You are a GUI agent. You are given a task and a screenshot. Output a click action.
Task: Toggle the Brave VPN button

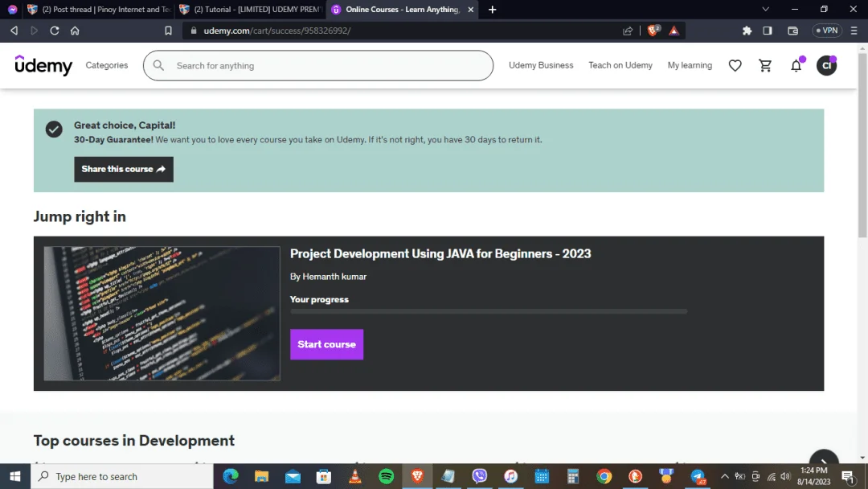click(826, 31)
